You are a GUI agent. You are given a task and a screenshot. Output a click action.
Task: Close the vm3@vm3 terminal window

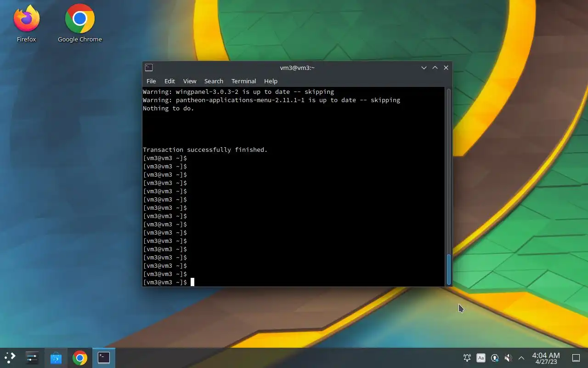[x=446, y=68]
